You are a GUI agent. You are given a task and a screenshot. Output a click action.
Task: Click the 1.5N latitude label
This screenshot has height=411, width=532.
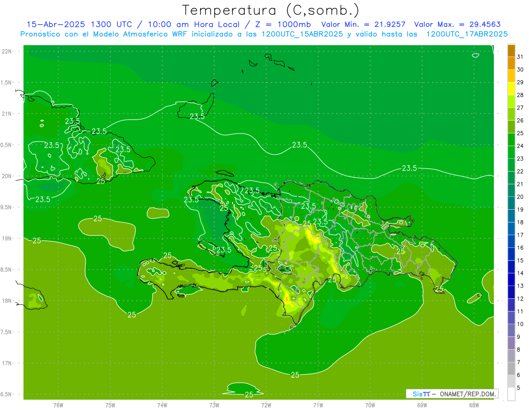coord(7,82)
